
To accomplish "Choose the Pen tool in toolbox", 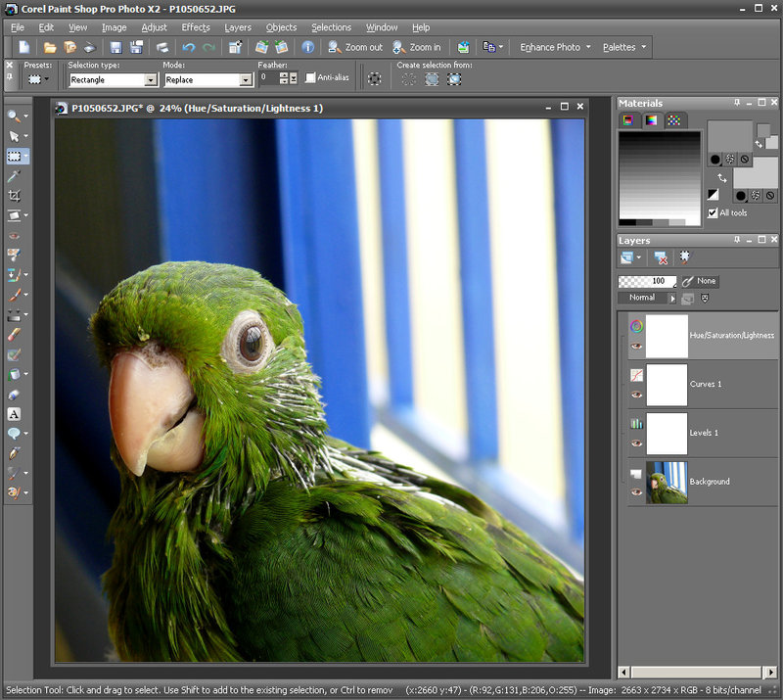I will coord(14,453).
